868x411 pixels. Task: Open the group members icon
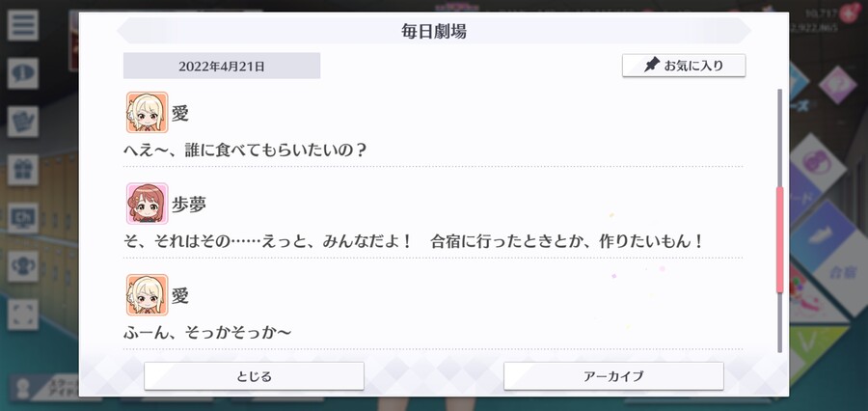pos(23,266)
